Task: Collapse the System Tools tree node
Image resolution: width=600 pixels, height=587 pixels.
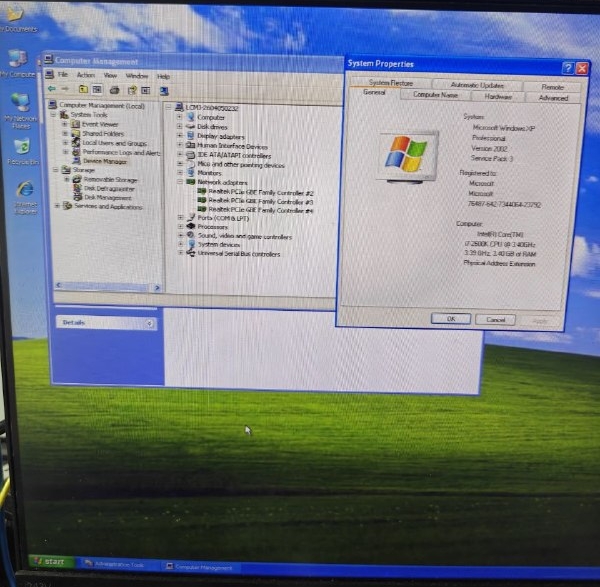Action: (x=53, y=114)
